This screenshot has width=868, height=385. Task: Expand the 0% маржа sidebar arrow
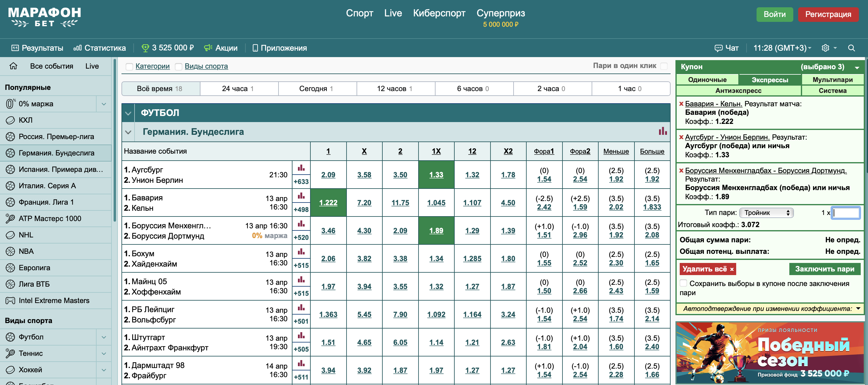[104, 104]
